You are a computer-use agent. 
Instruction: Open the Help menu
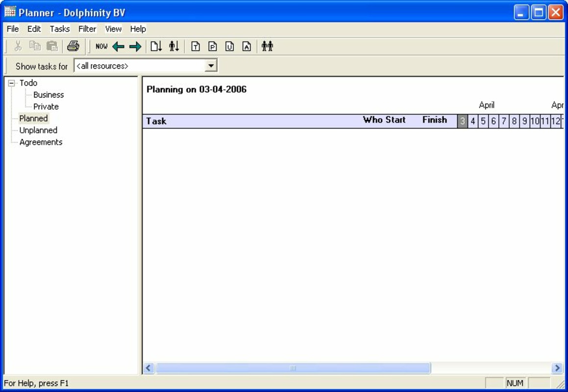[x=138, y=29]
